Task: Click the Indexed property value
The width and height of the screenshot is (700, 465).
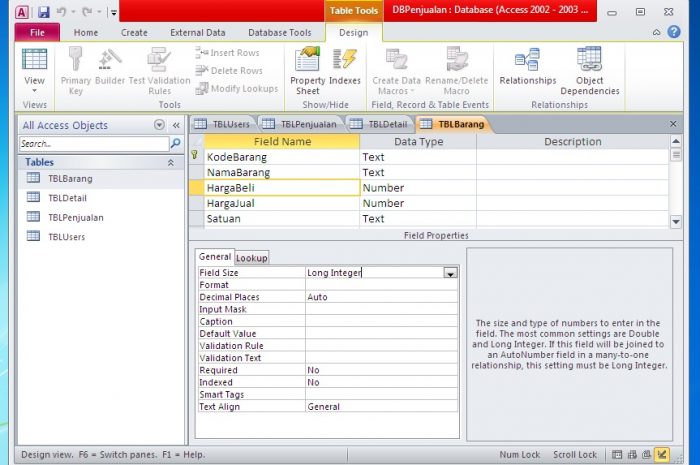Action: point(381,382)
